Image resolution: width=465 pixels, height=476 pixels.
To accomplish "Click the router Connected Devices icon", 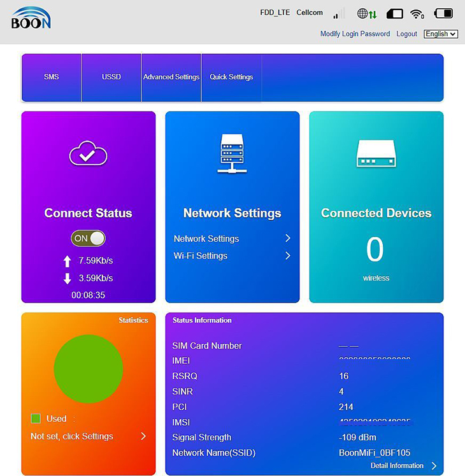I will click(376, 153).
